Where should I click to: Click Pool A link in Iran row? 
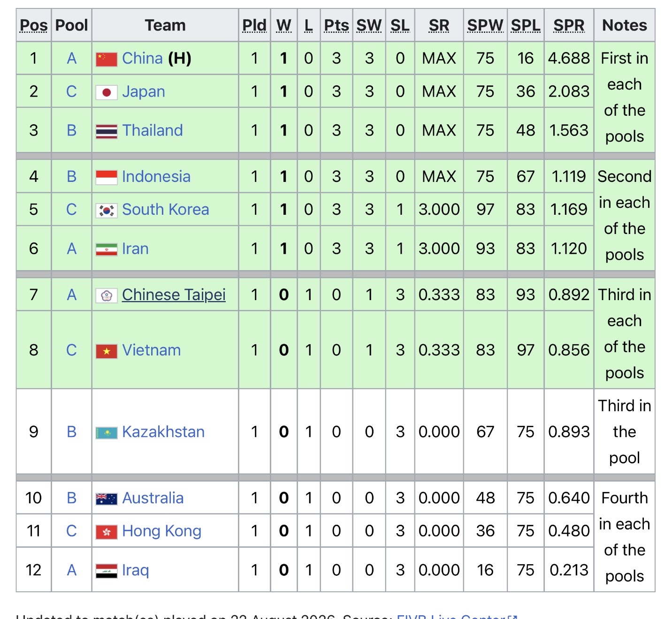pyautogui.click(x=71, y=249)
